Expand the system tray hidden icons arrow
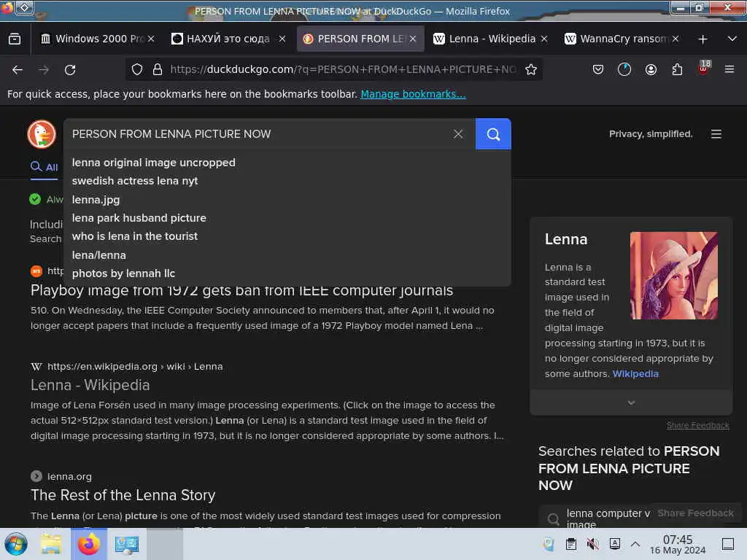The height and width of the screenshot is (560, 747). coord(635,544)
